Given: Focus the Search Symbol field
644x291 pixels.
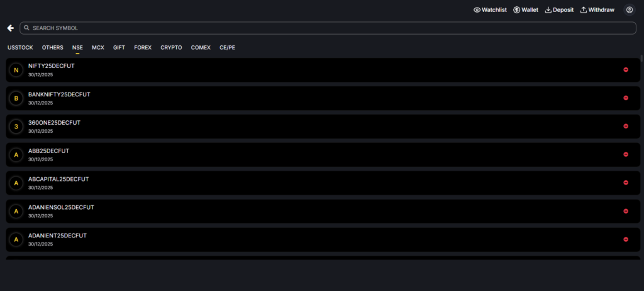Looking at the screenshot, I should click(327, 28).
